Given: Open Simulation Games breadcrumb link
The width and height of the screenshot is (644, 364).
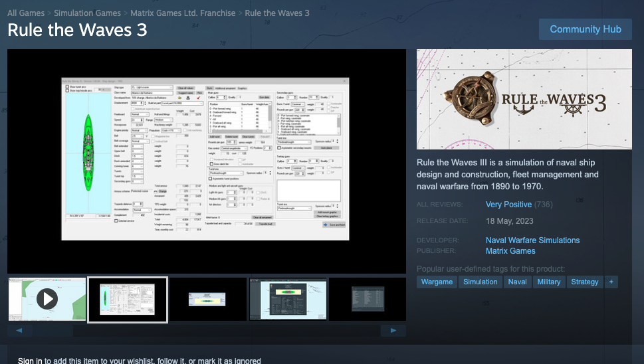Looking at the screenshot, I should (x=88, y=13).
